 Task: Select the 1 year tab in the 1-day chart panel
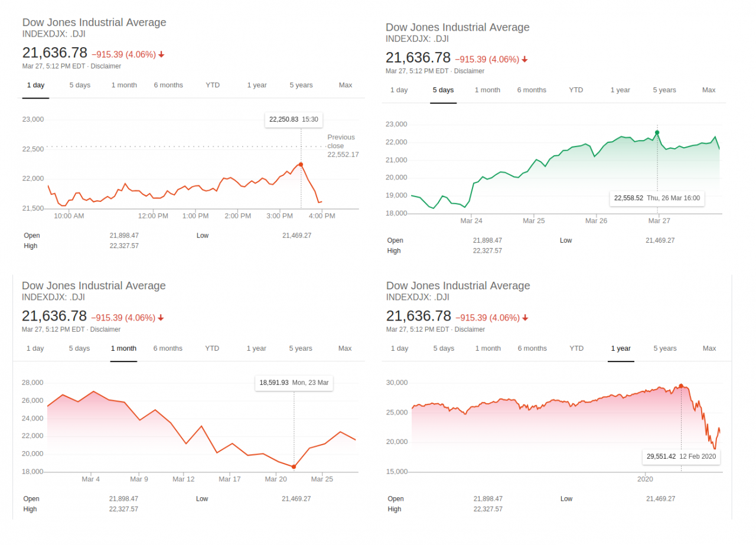[x=257, y=85]
